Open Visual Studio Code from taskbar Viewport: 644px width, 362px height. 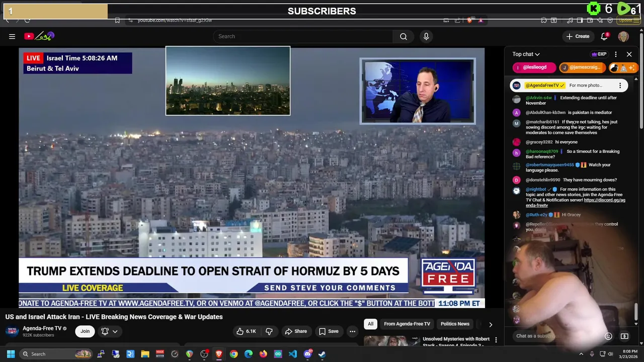click(x=293, y=354)
